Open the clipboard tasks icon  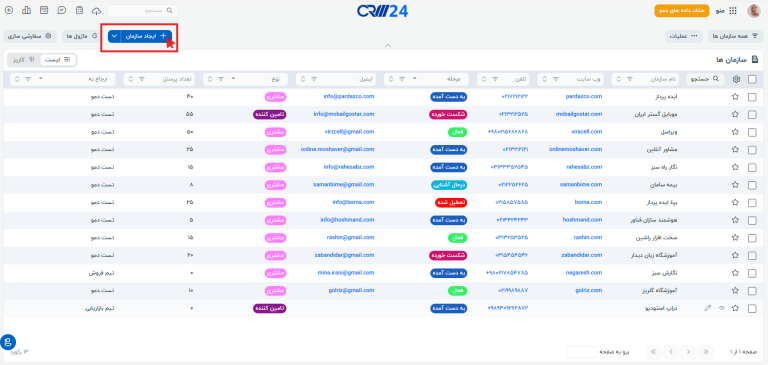(80, 11)
